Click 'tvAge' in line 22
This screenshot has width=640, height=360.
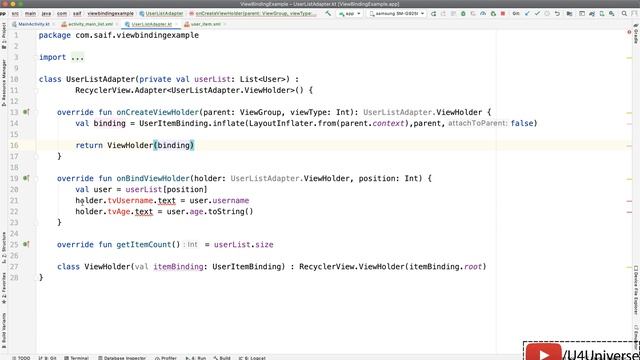coord(119,211)
